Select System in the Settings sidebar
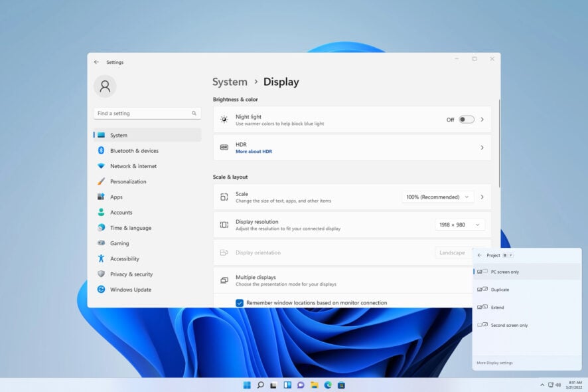Viewport: 588px width, 392px height. (147, 135)
